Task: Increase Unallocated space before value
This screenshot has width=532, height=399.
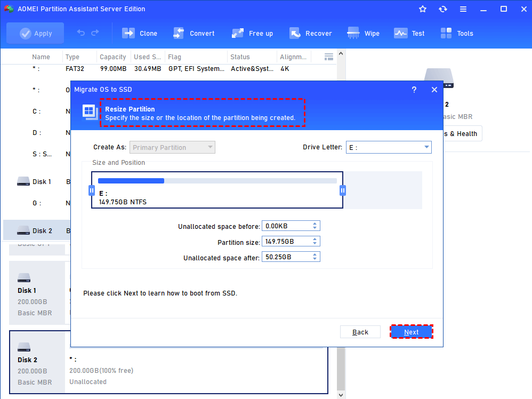Action: click(315, 224)
